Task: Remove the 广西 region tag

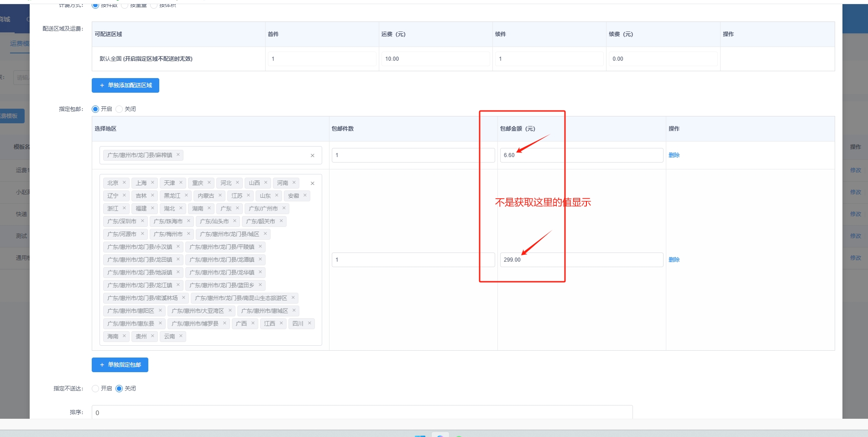Action: 253,323
